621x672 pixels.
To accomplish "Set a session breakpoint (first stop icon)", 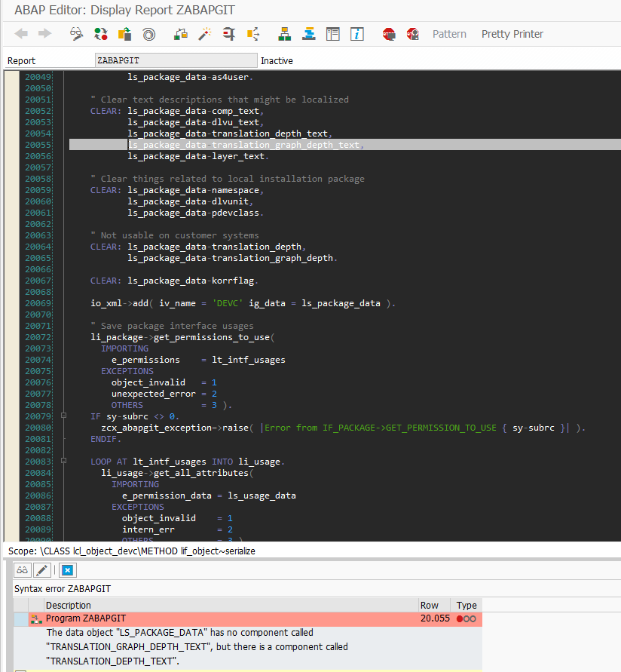I will (389, 34).
